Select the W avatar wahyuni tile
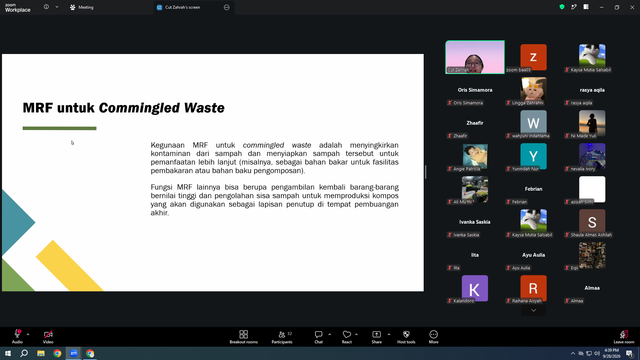This screenshot has height=360, width=640. pos(533,123)
